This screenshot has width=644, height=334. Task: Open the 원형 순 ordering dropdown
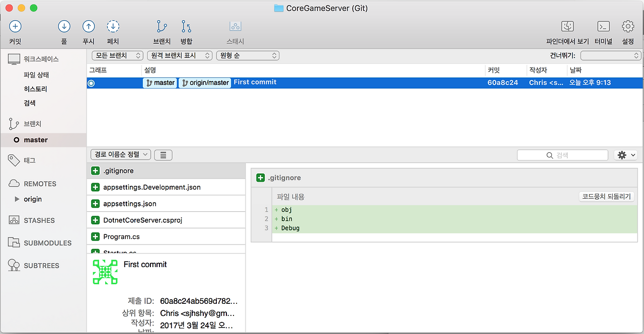(248, 55)
